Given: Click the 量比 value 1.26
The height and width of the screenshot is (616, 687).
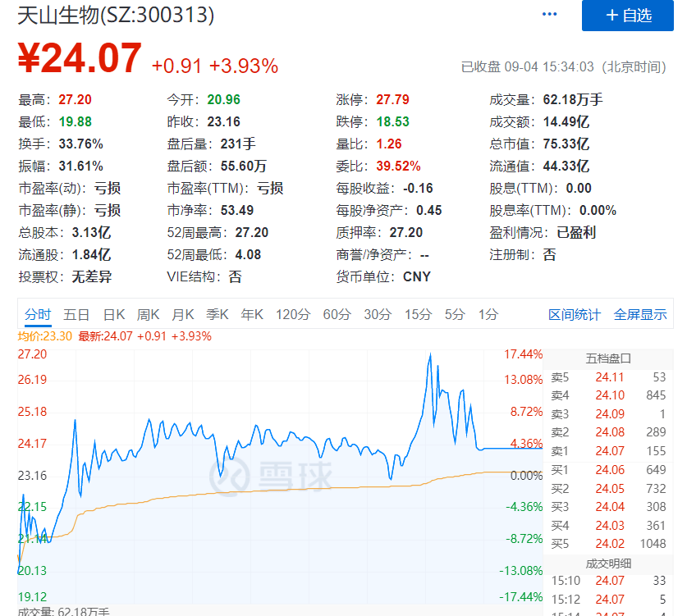Looking at the screenshot, I should [388, 144].
